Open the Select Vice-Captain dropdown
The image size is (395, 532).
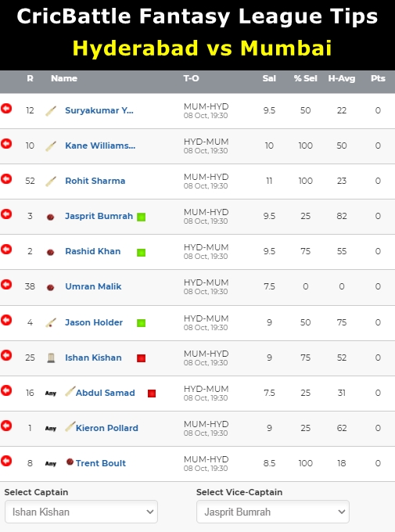pyautogui.click(x=273, y=512)
